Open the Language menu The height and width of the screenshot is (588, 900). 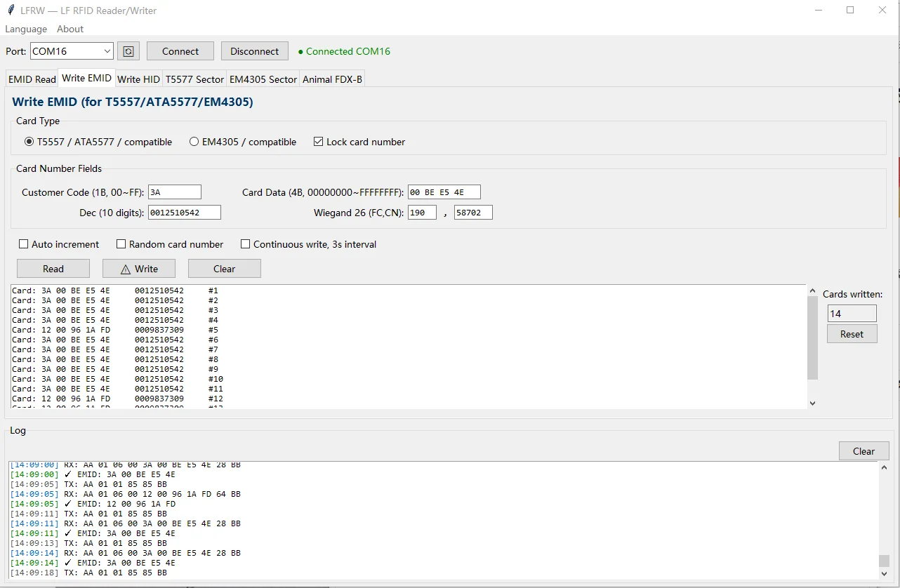coord(26,29)
